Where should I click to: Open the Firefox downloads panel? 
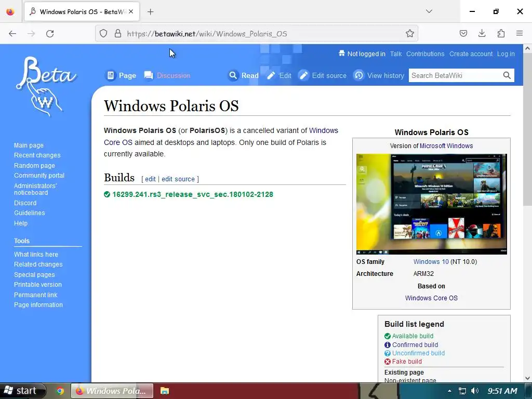[482, 34]
